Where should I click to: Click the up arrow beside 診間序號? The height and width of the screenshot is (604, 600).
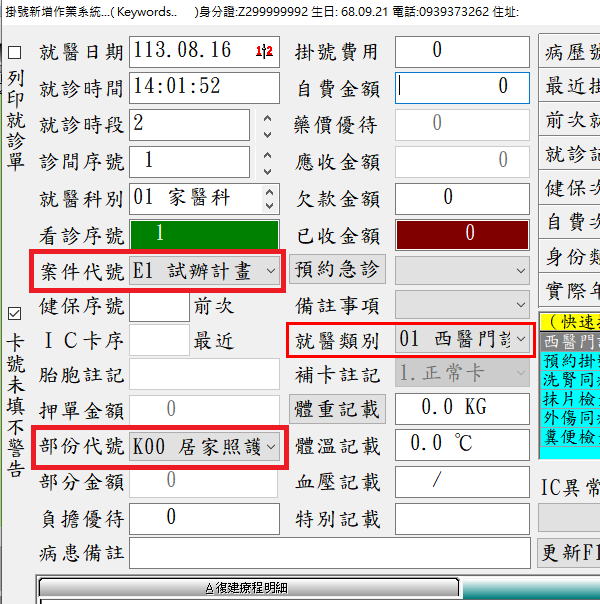(x=266, y=156)
